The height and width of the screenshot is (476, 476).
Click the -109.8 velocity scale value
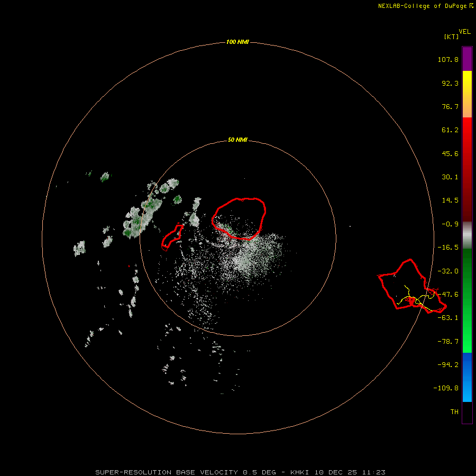[446, 388]
